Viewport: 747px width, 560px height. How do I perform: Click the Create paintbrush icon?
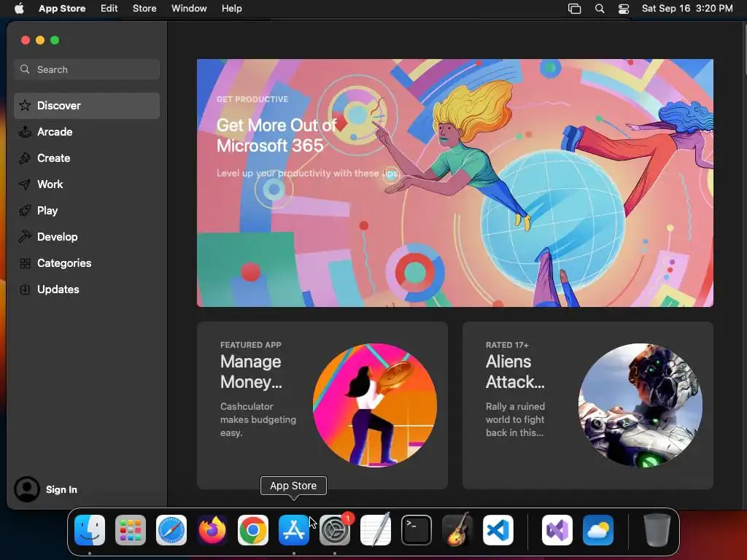point(25,158)
